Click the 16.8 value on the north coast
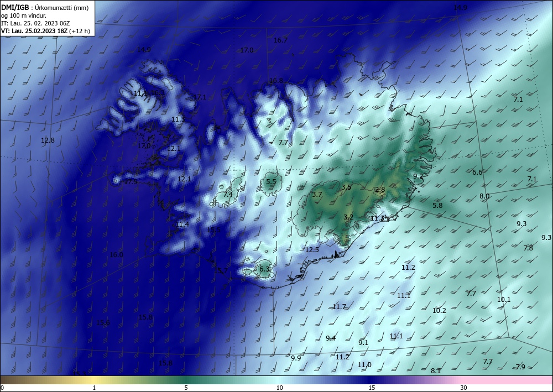Image resolution: width=553 pixels, height=392 pixels. tap(276, 80)
